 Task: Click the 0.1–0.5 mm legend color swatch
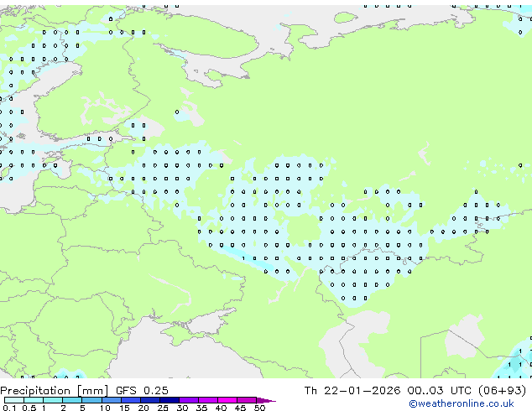pos(14,400)
